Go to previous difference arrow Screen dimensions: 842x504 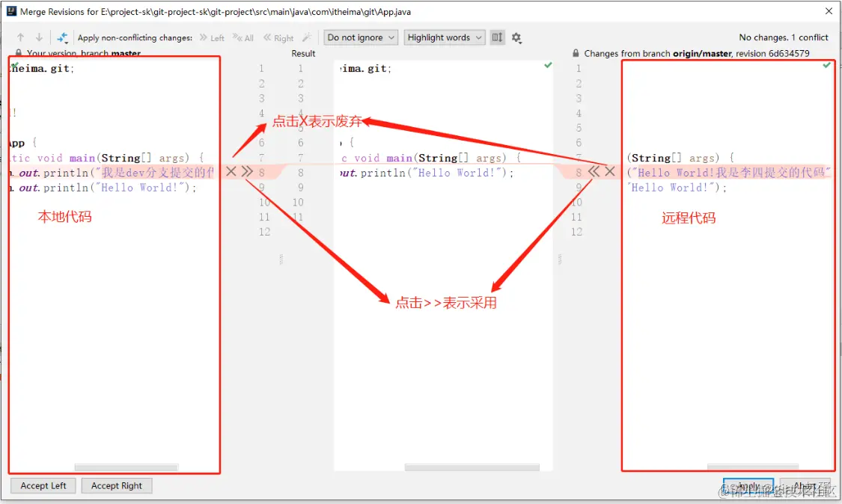[20, 37]
